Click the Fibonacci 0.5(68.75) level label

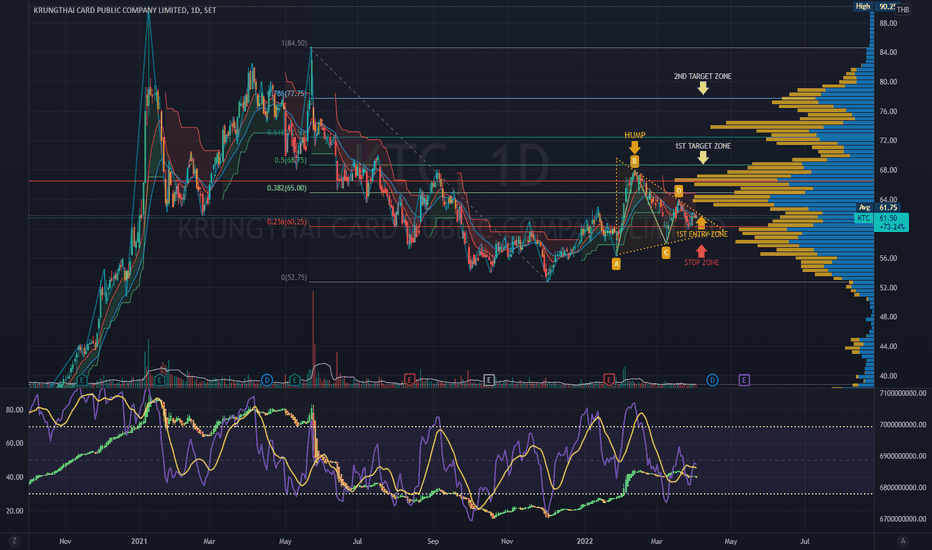pos(290,161)
